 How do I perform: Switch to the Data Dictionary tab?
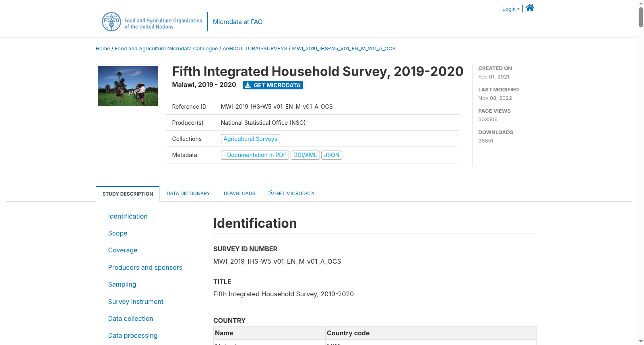[x=188, y=194]
